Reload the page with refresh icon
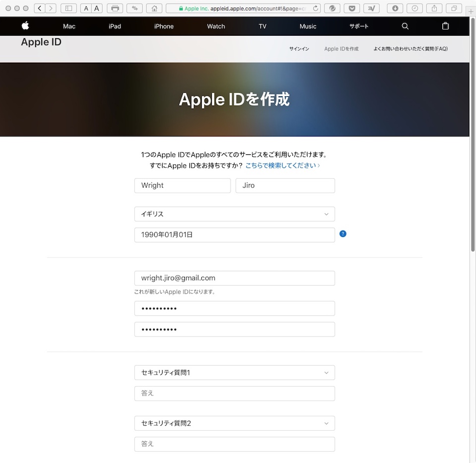Screen dimensions: 476x463 [x=316, y=8]
